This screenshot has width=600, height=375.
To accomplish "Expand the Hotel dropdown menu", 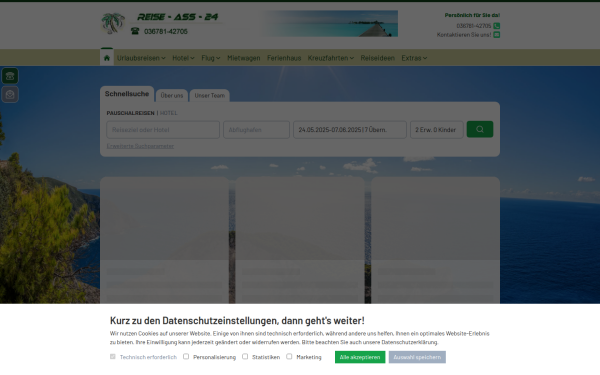I will (x=183, y=58).
